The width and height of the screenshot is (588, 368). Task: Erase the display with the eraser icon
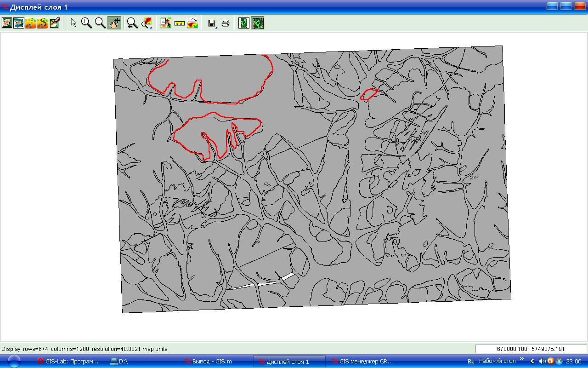55,23
